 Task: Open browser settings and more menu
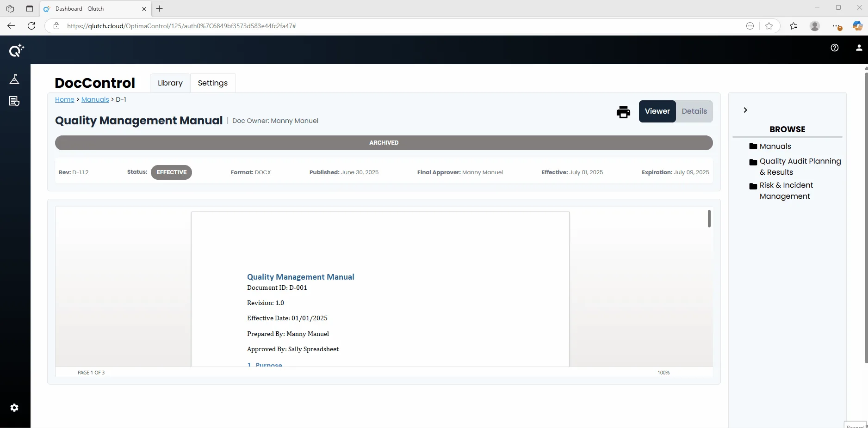837,26
